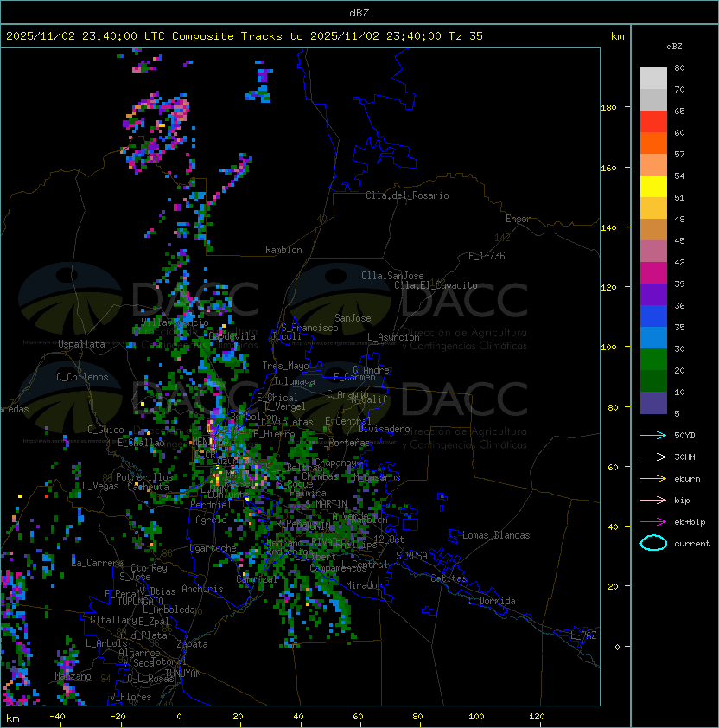Click the Ugarteche place label
This screenshot has height=728, width=719.
[x=213, y=548]
